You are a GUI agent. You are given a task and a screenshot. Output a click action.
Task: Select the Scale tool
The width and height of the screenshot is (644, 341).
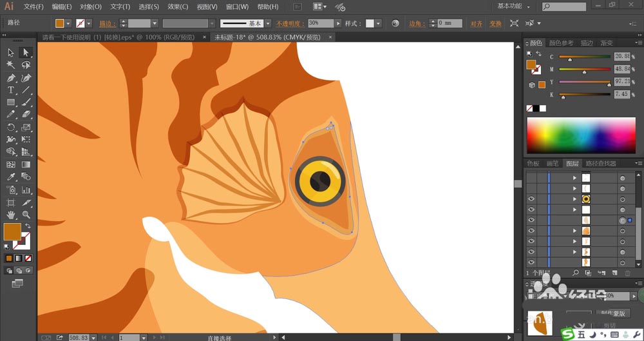(26, 127)
